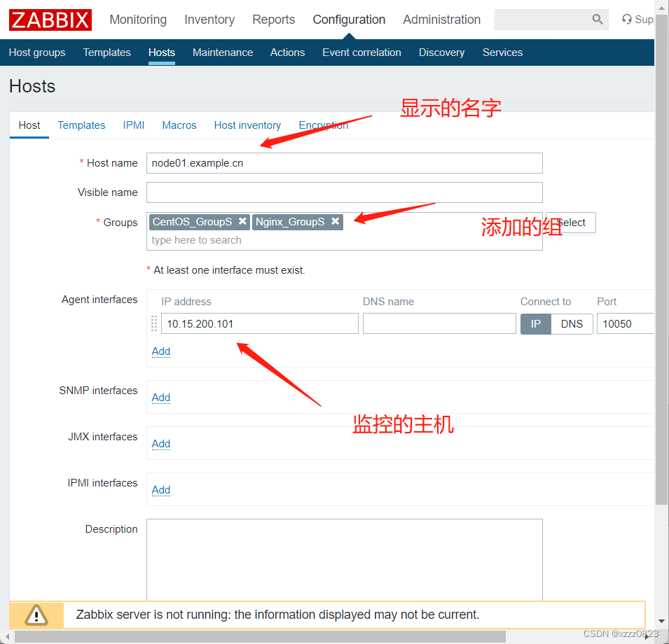Viewport: 669px width, 644px height.
Task: Click the warning triangle icon
Action: (x=36, y=615)
